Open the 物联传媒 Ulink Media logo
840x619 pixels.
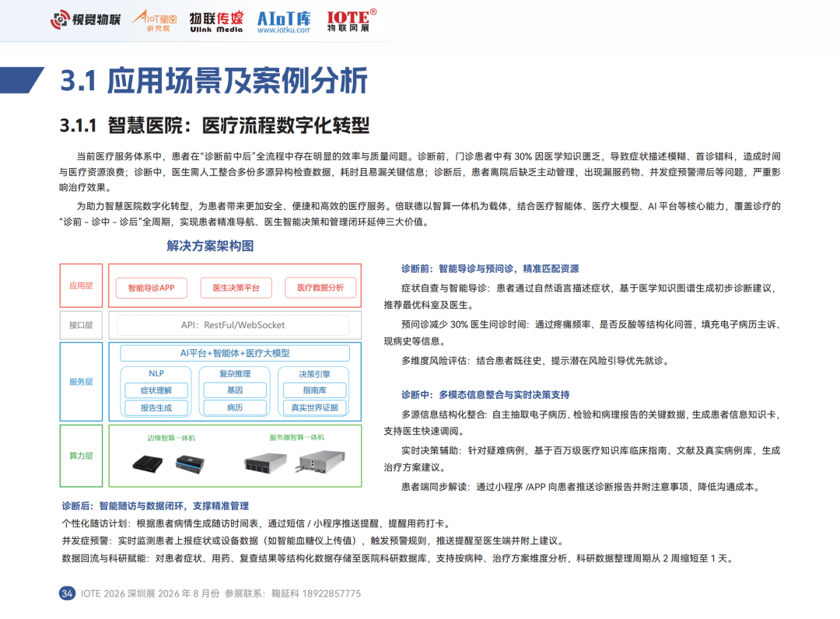click(x=216, y=21)
